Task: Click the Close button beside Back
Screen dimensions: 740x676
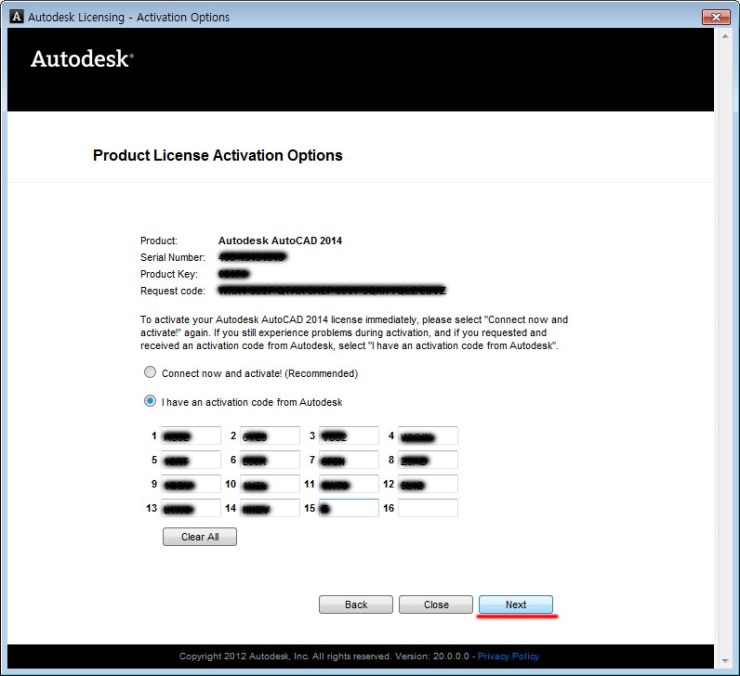Action: point(436,605)
